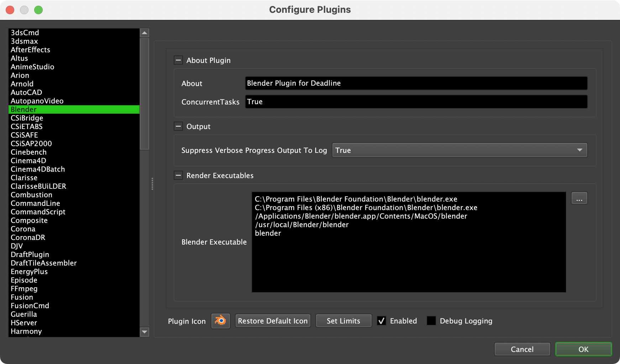Collapse the Output section
The height and width of the screenshot is (364, 620).
tap(178, 126)
